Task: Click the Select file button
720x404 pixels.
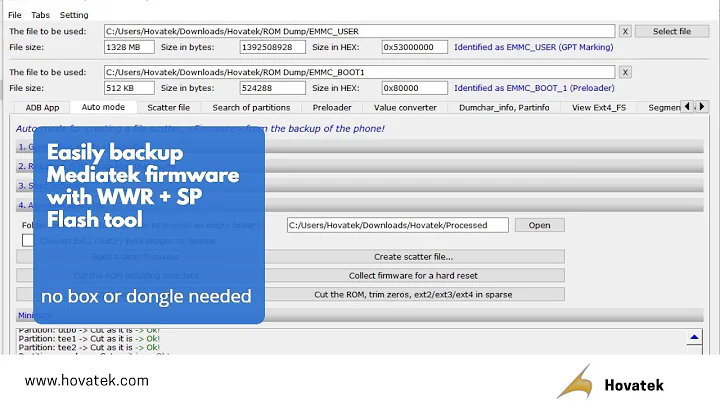Action: pyautogui.click(x=672, y=32)
